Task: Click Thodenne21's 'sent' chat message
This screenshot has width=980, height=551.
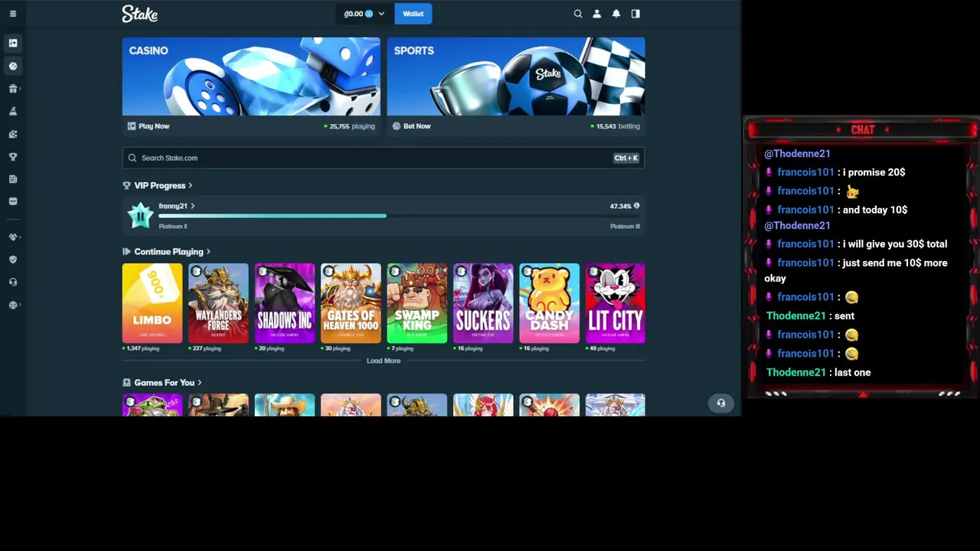Action: point(844,316)
